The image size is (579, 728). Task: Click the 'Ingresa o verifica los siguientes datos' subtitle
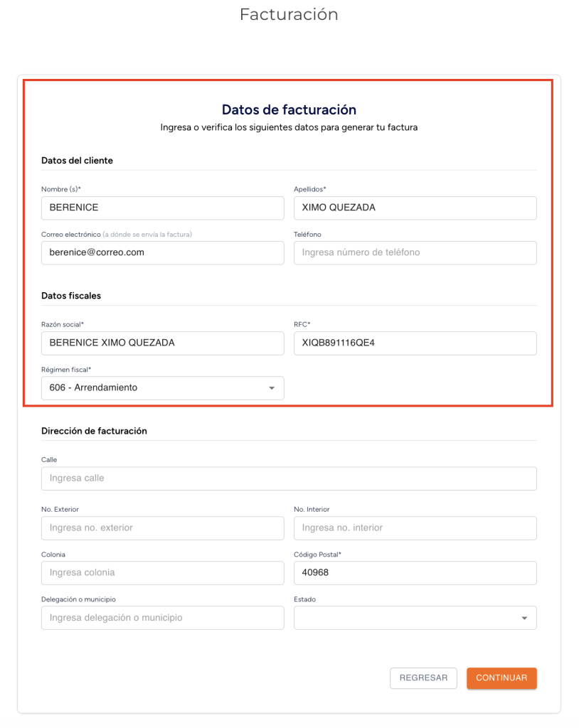(289, 127)
